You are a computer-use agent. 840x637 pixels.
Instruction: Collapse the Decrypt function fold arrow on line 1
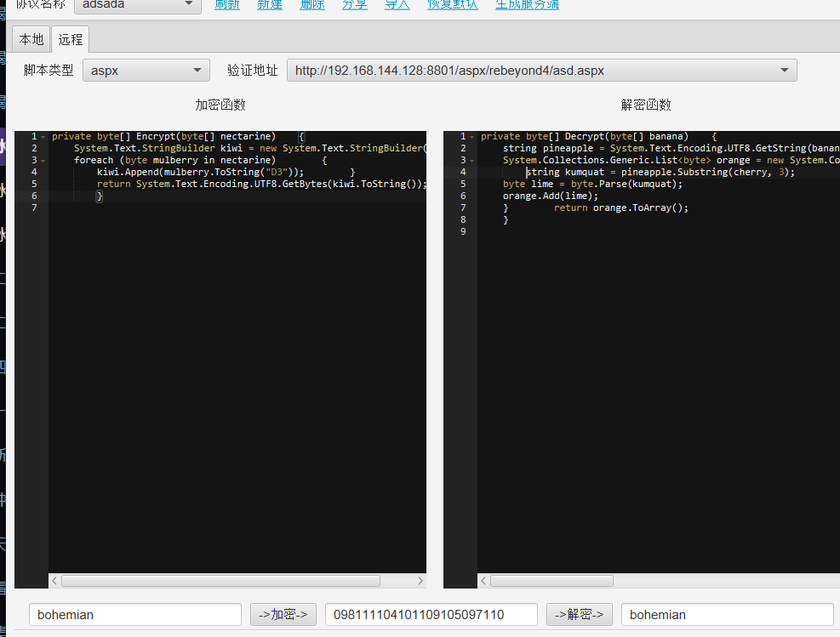[471, 137]
